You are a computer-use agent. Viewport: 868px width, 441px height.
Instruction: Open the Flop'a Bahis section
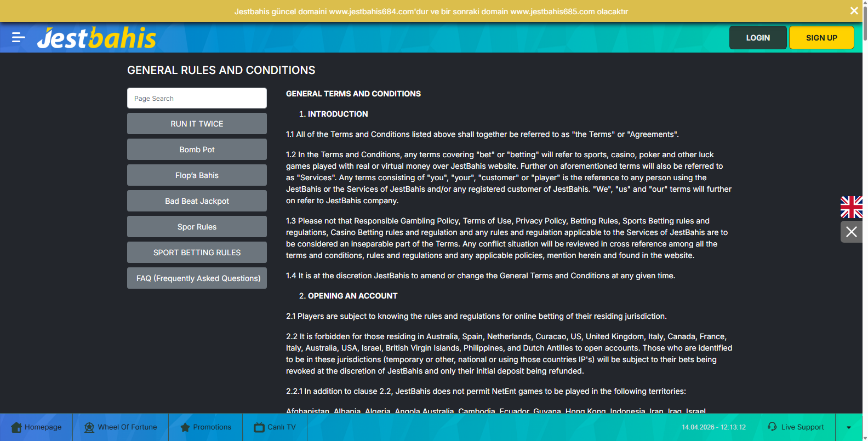tap(197, 175)
